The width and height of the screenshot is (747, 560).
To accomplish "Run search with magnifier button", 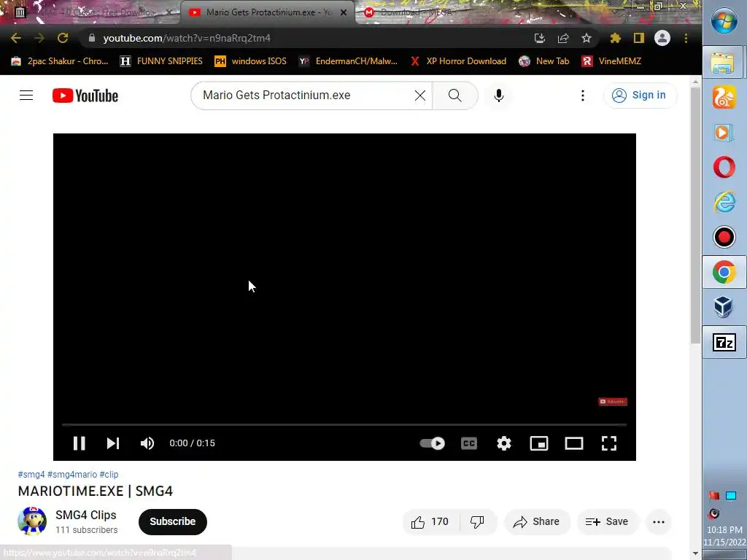I will [x=455, y=96].
